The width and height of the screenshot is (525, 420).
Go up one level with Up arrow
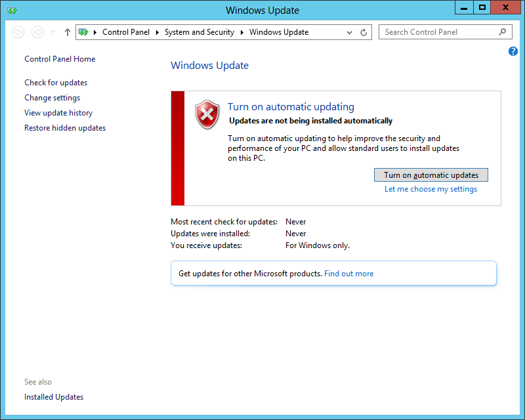tap(68, 32)
